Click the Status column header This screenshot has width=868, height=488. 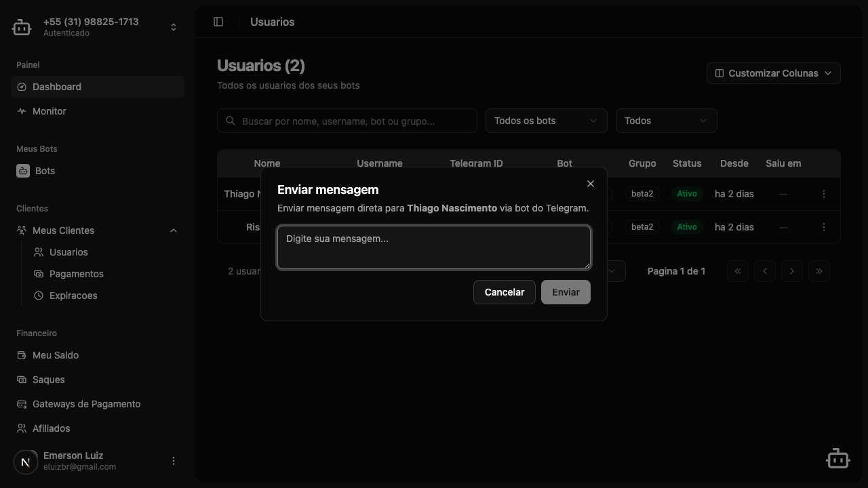[687, 163]
